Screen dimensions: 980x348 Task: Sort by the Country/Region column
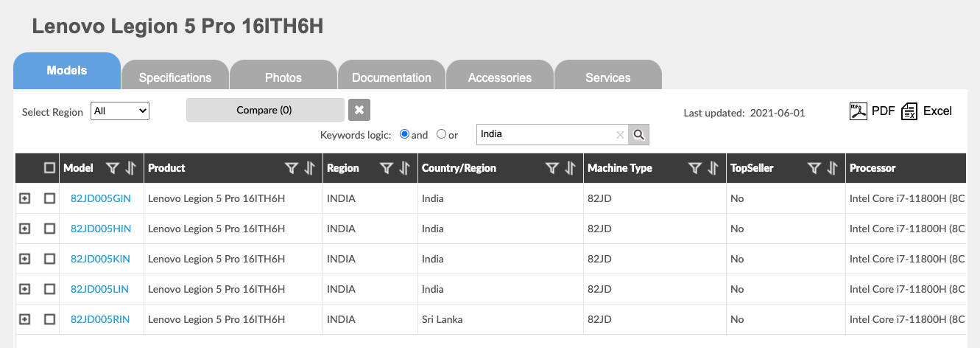click(x=570, y=168)
